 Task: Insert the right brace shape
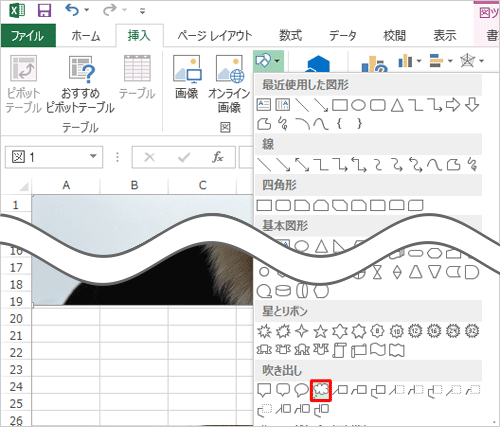pos(359,124)
